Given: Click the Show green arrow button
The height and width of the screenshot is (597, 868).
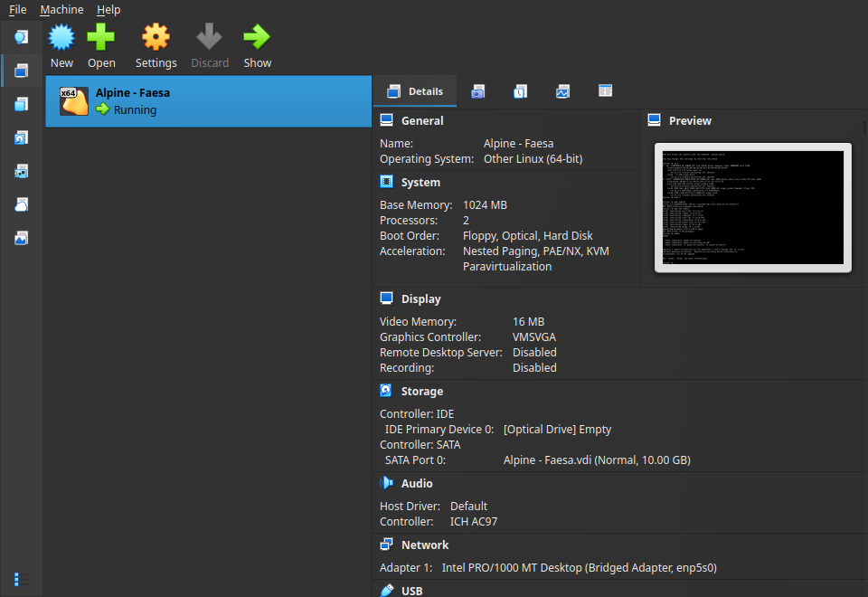Looking at the screenshot, I should [x=257, y=46].
